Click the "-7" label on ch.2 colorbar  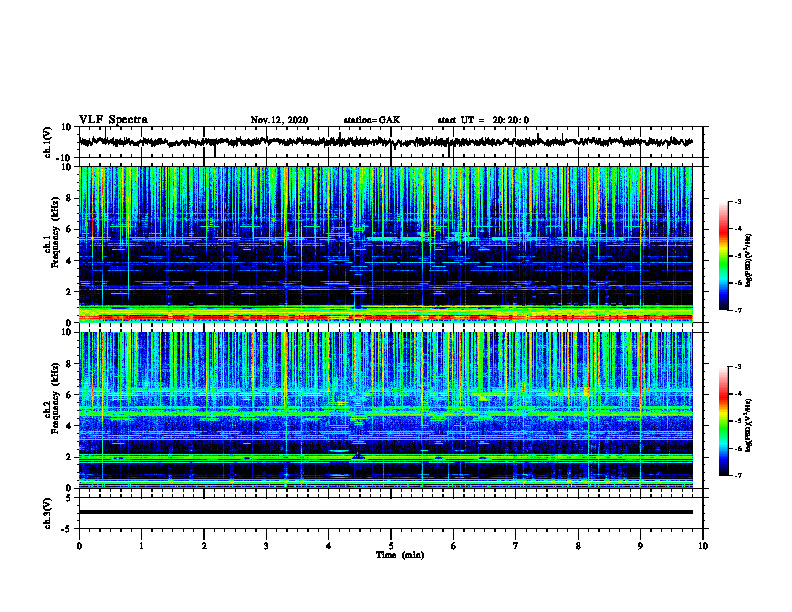click(737, 475)
